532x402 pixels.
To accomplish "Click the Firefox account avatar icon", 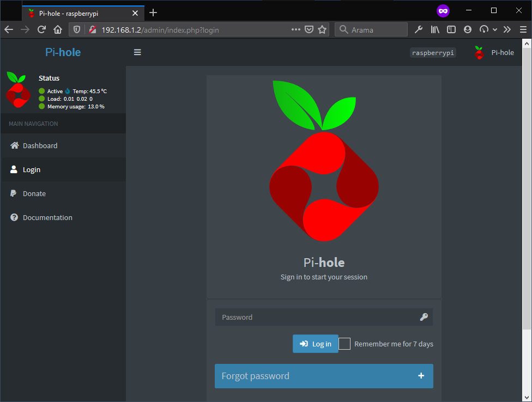I will pyautogui.click(x=468, y=29).
